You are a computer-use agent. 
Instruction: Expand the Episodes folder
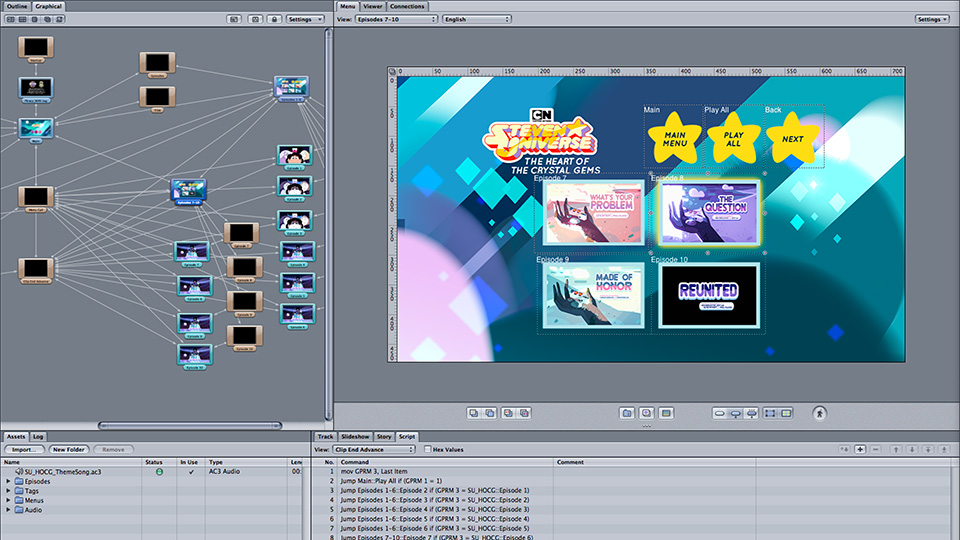tap(9, 481)
